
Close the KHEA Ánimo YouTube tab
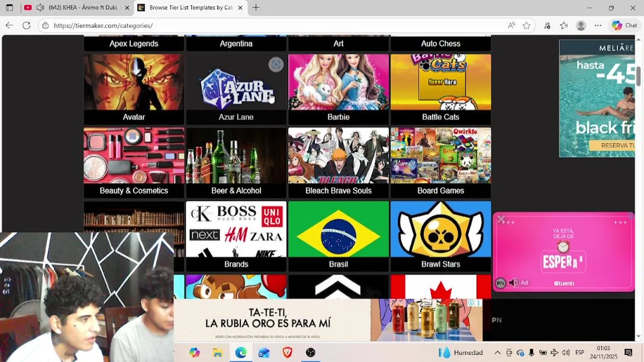[127, 8]
